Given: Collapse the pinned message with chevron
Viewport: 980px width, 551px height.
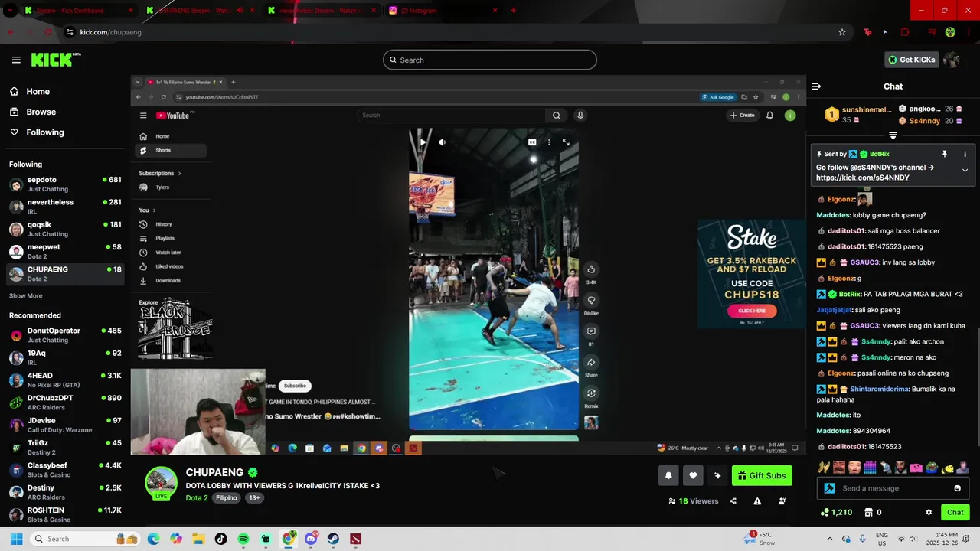Looking at the screenshot, I should coord(965,170).
